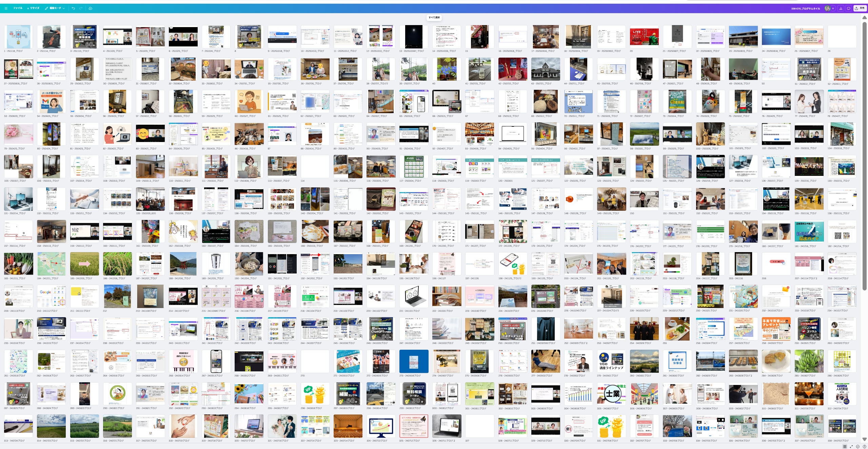The height and width of the screenshot is (449, 868).
Task: Open the comments speech bubble icon
Action: [x=849, y=8]
